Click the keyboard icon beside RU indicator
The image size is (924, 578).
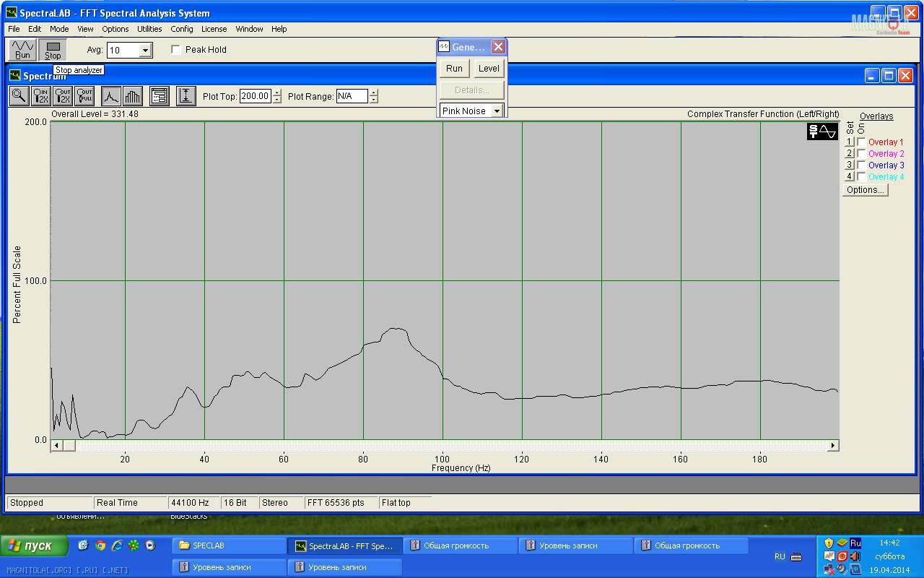point(796,556)
